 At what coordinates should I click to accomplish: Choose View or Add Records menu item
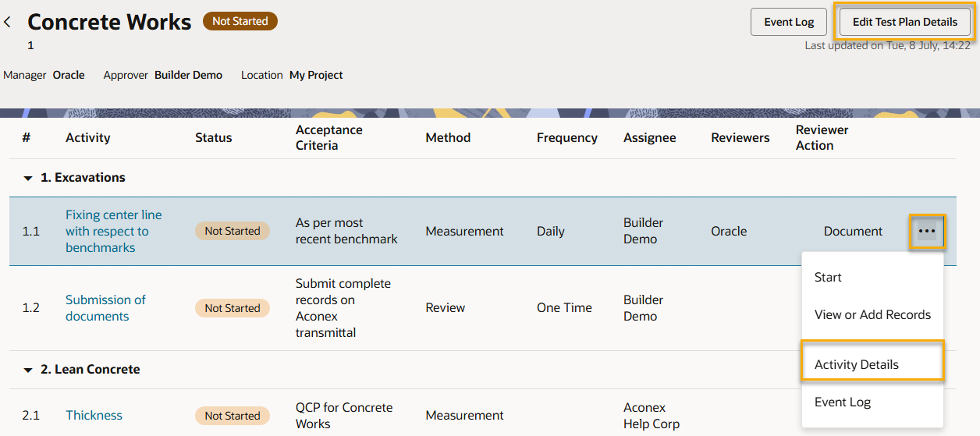click(872, 315)
